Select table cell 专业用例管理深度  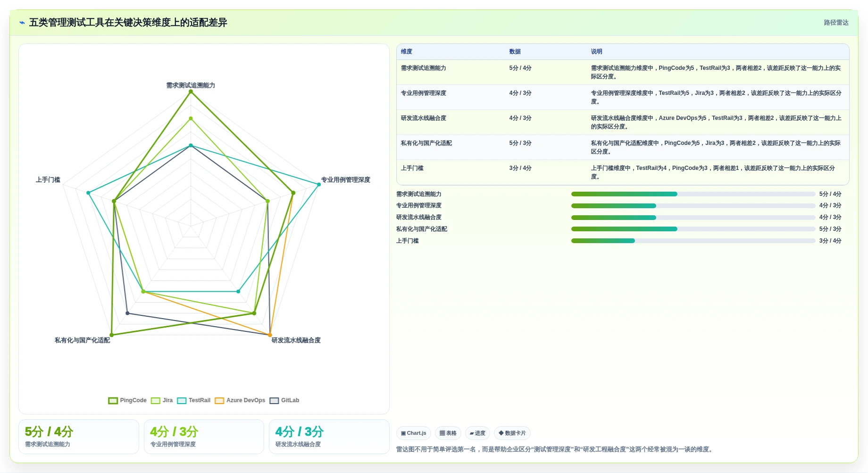451,97
